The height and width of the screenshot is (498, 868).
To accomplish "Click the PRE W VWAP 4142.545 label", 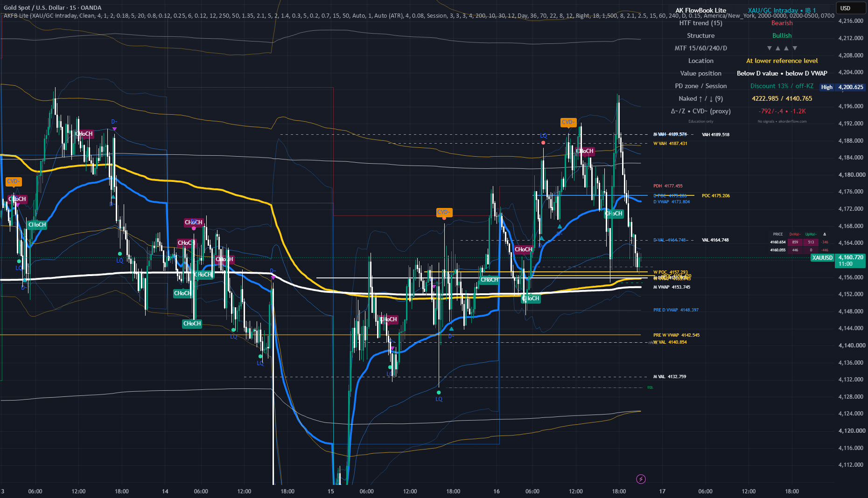I will 676,335.
